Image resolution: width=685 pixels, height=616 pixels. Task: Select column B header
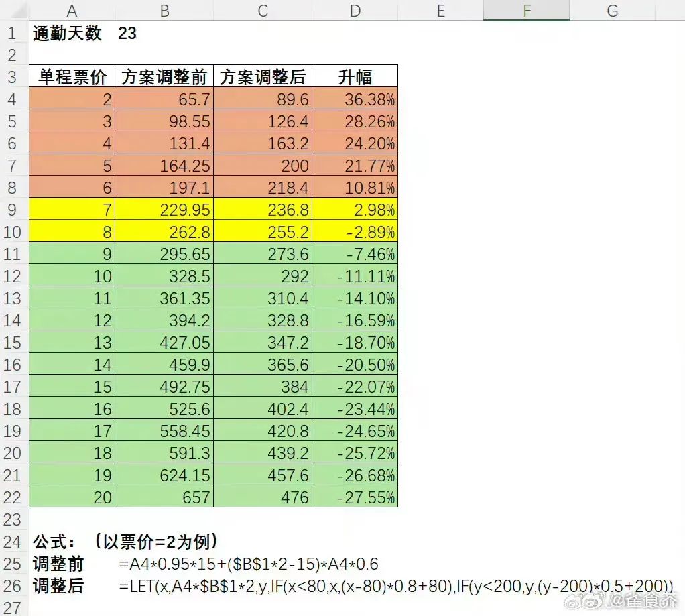pos(164,10)
